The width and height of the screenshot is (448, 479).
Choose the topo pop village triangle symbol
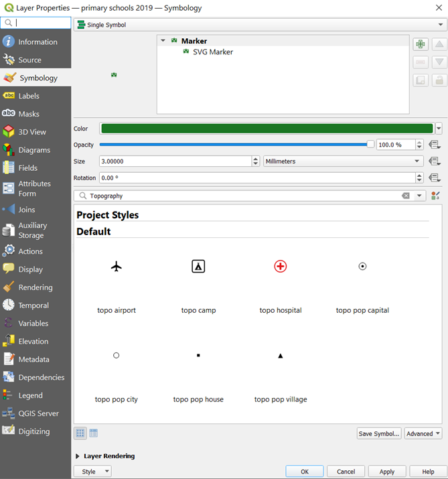click(280, 356)
